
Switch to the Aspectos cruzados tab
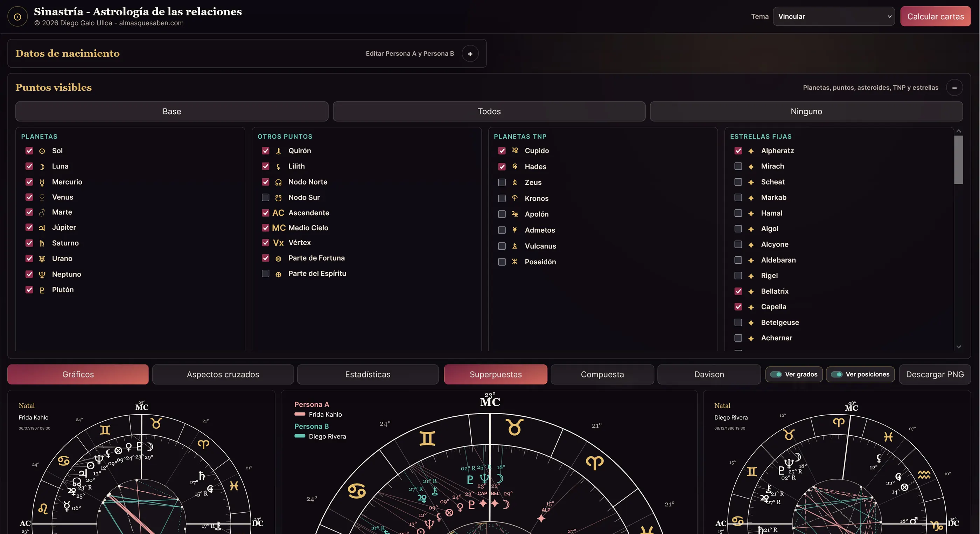223,374
